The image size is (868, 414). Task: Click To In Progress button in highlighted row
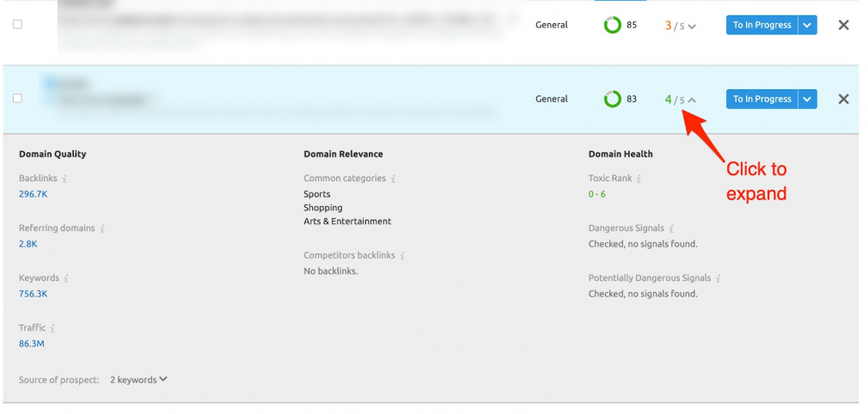761,99
